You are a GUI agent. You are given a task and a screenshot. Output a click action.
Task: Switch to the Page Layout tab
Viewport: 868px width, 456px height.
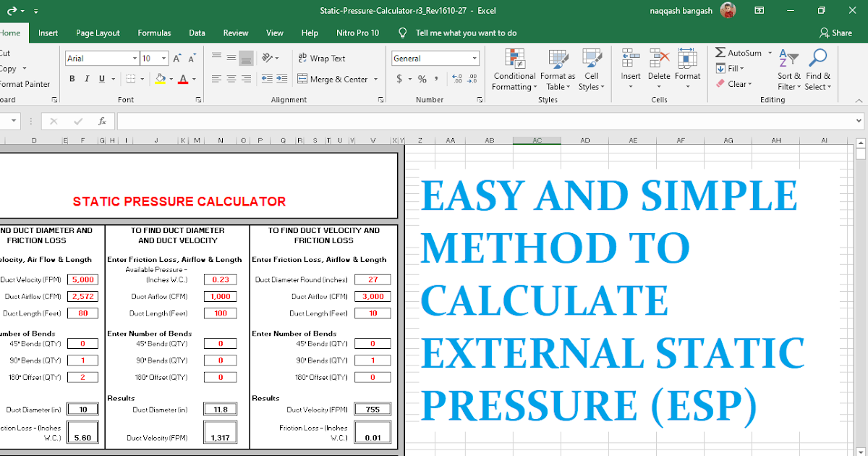pos(98,33)
